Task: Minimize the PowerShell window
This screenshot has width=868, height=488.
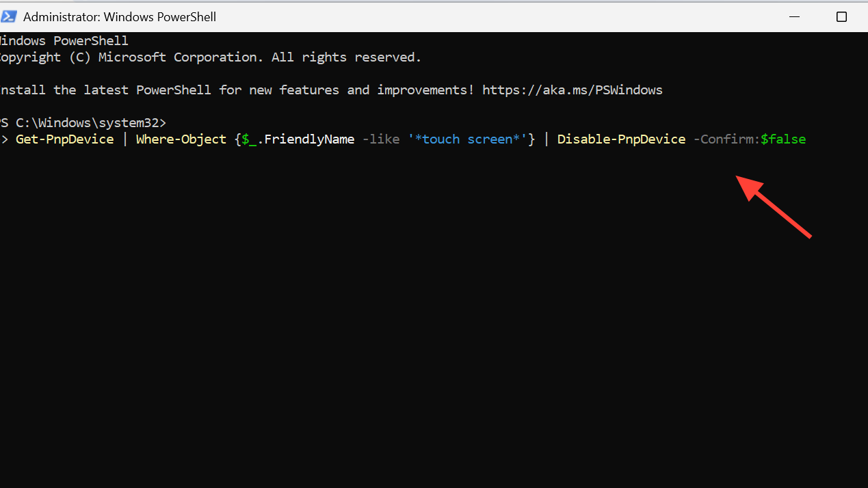Action: [795, 16]
